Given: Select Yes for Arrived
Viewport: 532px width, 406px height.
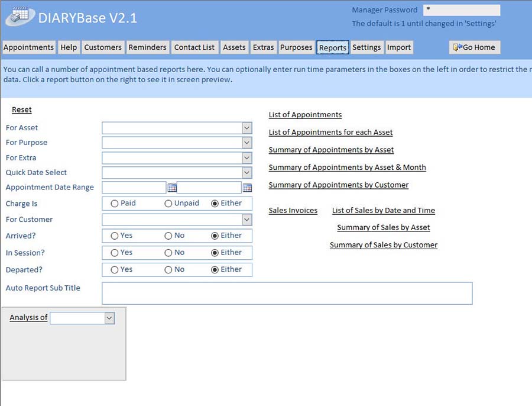Looking at the screenshot, I should (x=114, y=236).
